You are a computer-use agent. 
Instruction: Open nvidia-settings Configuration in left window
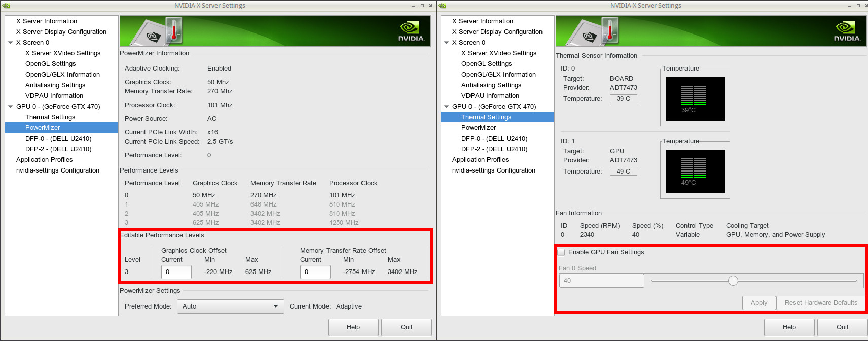point(58,170)
